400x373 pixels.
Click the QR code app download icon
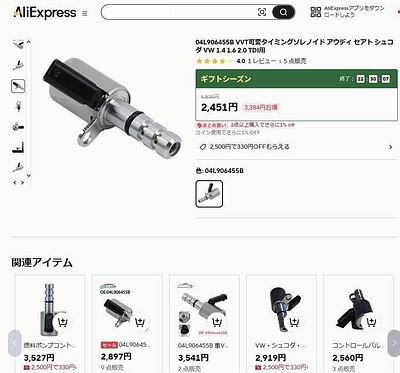[315, 12]
